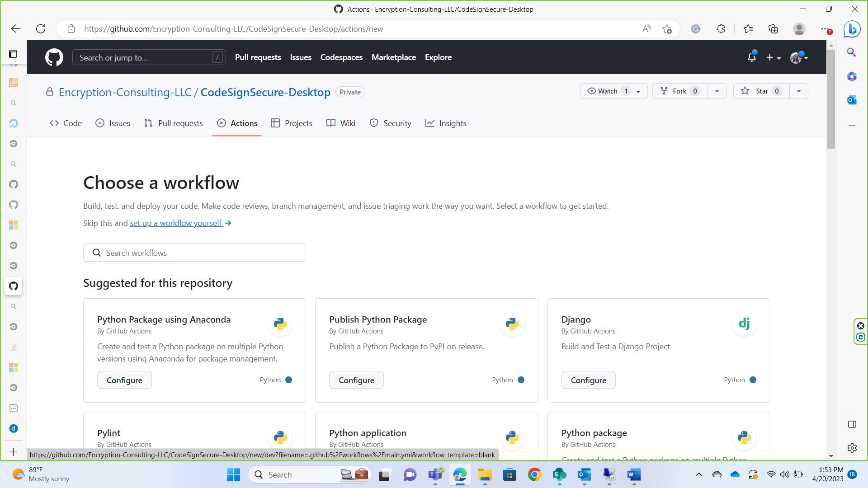This screenshot has width=868, height=488.
Task: Expand the Star lists dropdown arrow
Action: click(x=798, y=91)
